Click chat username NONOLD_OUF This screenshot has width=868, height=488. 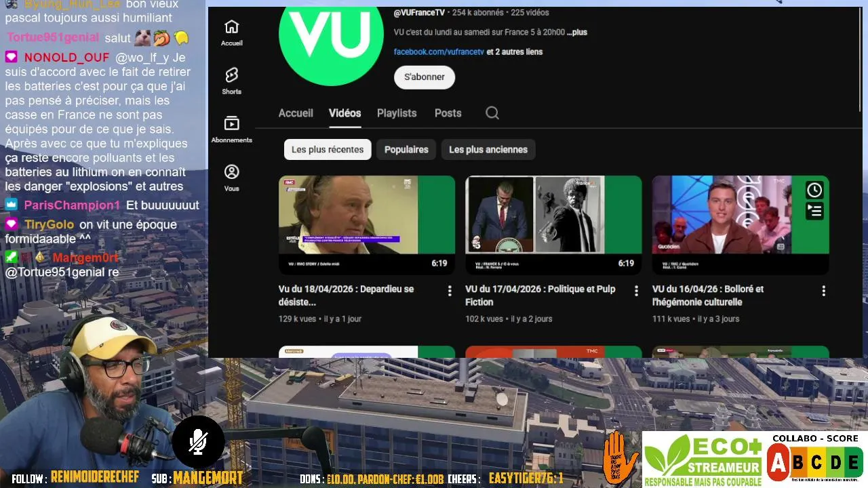(66, 58)
